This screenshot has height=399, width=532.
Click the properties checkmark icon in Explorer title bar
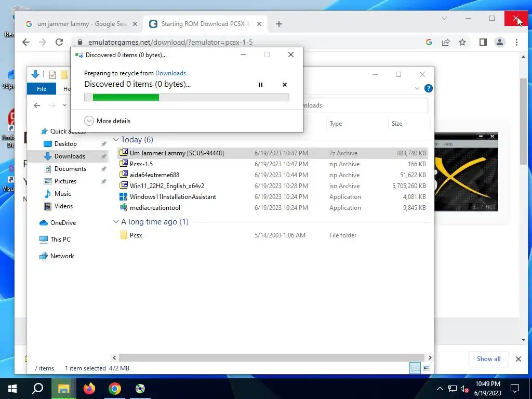click(x=52, y=74)
